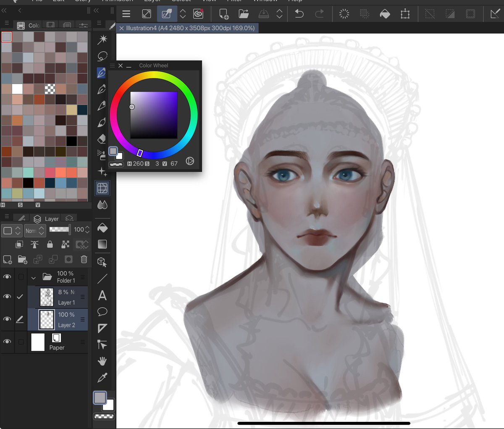Toggle Set as Reference Layer lighthouse icon
Screen dimensions: 504x429
click(x=34, y=245)
